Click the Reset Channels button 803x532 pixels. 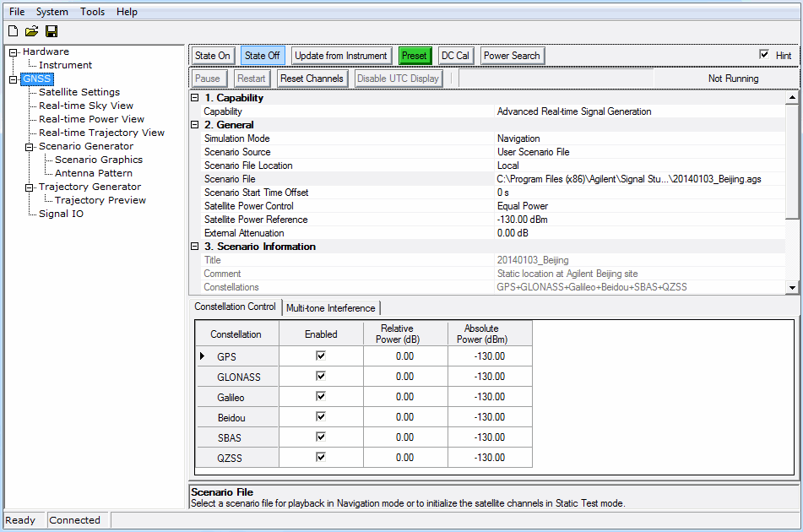click(x=310, y=78)
